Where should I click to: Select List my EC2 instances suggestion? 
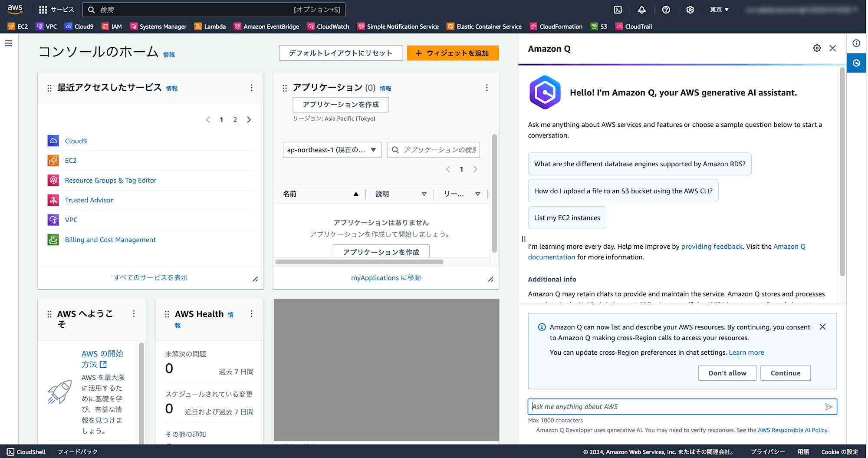click(567, 218)
